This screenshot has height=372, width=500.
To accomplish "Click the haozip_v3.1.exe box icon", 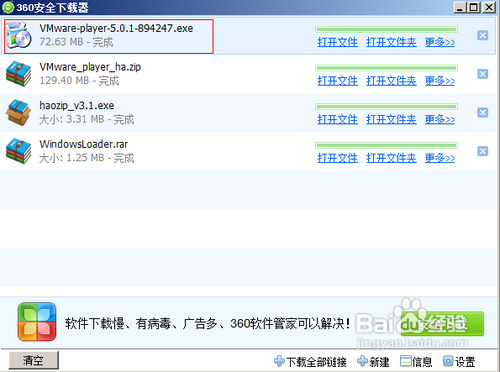I will (18, 112).
